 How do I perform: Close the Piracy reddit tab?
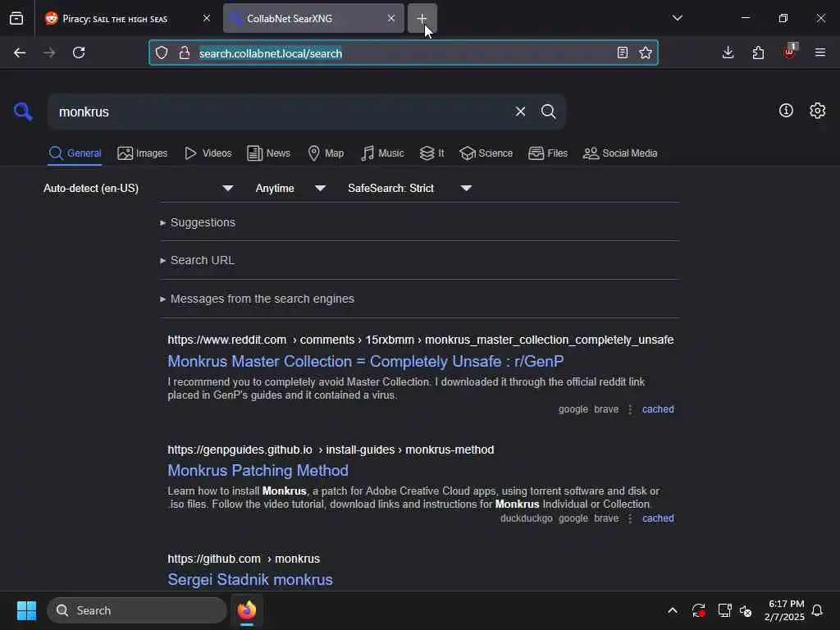(x=207, y=18)
